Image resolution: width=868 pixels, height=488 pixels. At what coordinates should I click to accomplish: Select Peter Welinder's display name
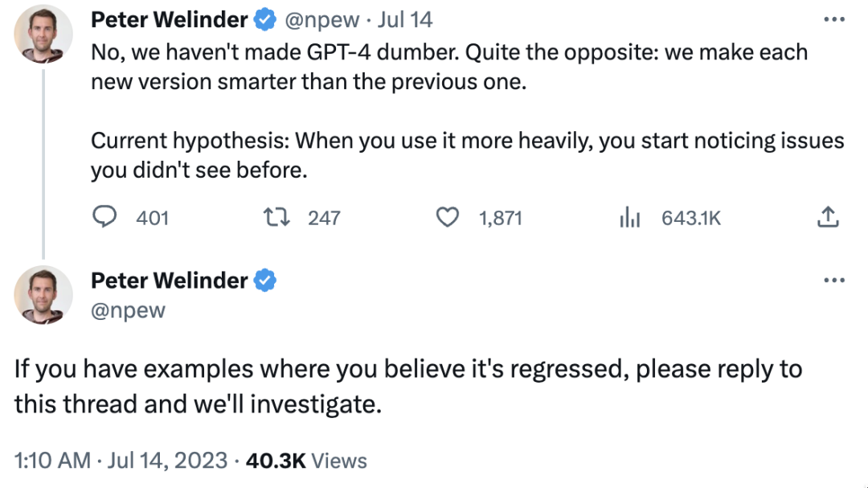(x=168, y=18)
